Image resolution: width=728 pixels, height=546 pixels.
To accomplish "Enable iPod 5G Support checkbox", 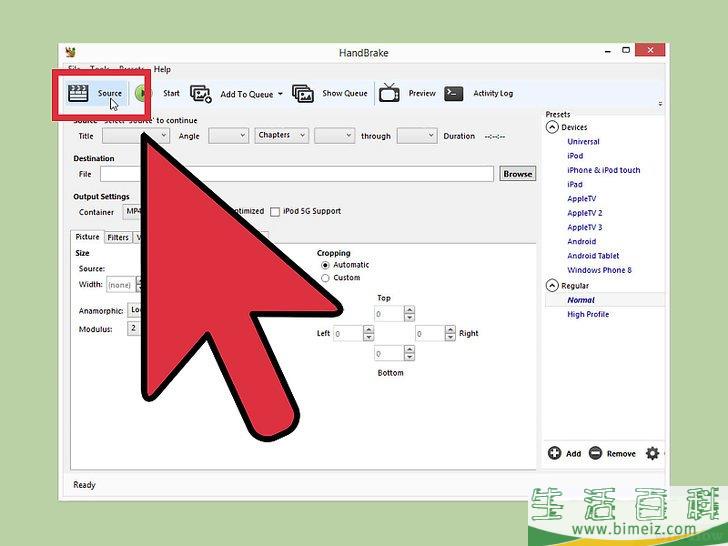I will pos(275,212).
